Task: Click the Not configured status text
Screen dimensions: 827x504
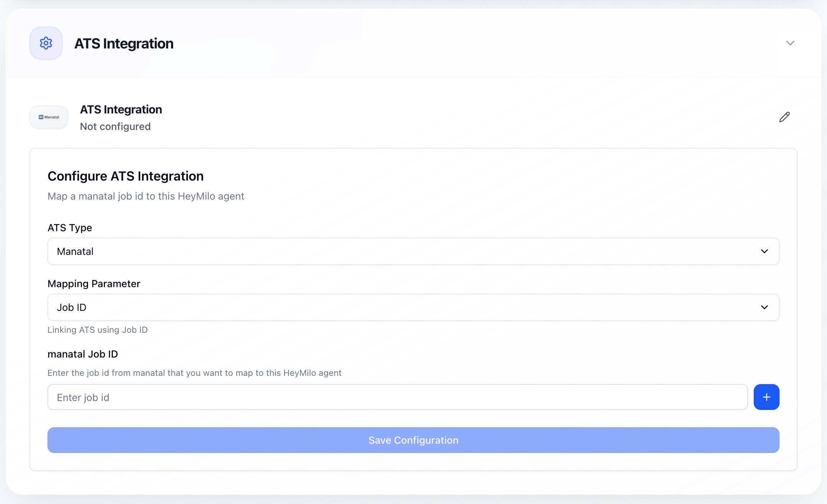Action: coord(115,126)
